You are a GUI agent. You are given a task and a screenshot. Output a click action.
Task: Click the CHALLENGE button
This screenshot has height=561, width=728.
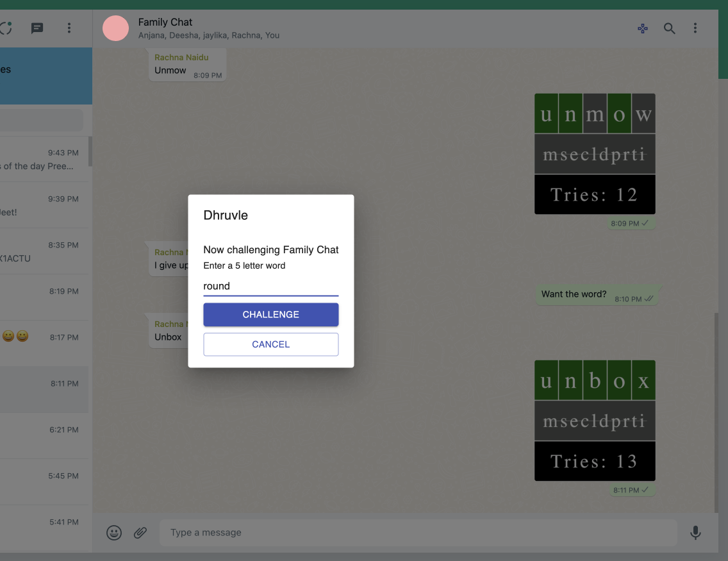[270, 314]
